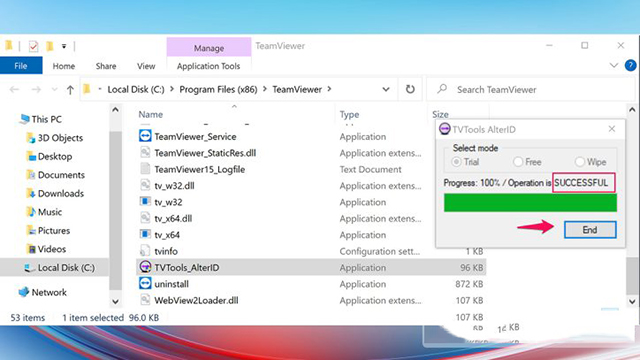Click Program Files (x86) in address bar
The width and height of the screenshot is (640, 360).
point(218,89)
